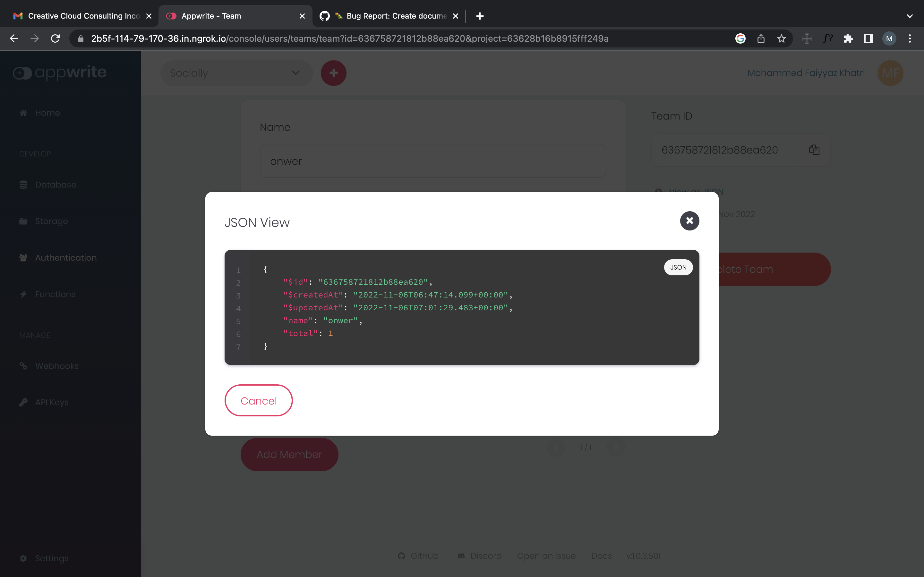This screenshot has height=577, width=924.
Task: Click inside the browser address bar
Action: coord(344,38)
